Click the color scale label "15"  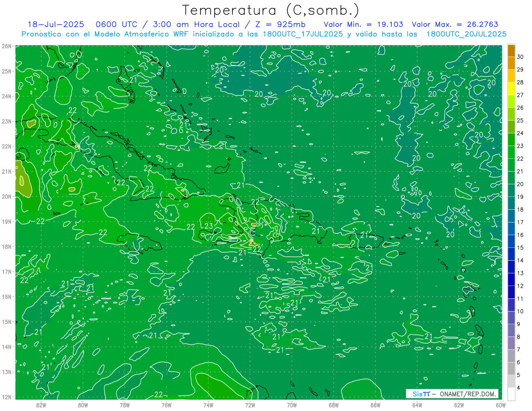coord(520,248)
